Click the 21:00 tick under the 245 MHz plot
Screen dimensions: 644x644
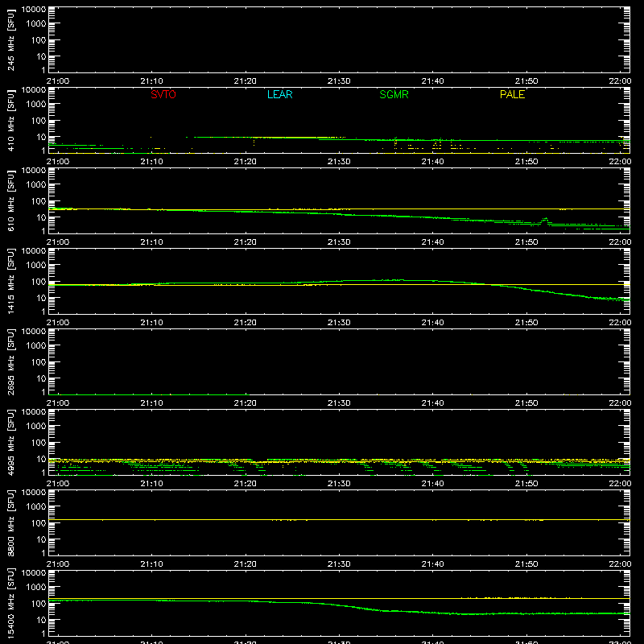click(x=58, y=81)
